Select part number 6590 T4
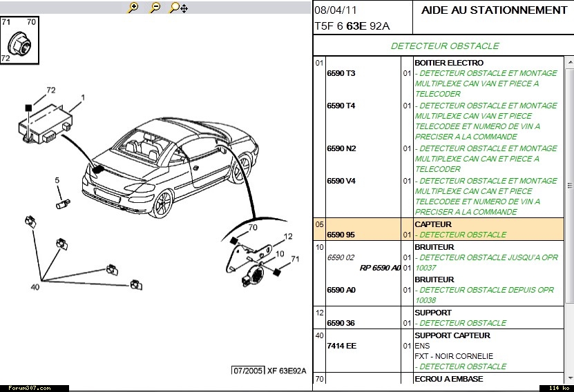The width and height of the screenshot is (574, 392). point(341,106)
